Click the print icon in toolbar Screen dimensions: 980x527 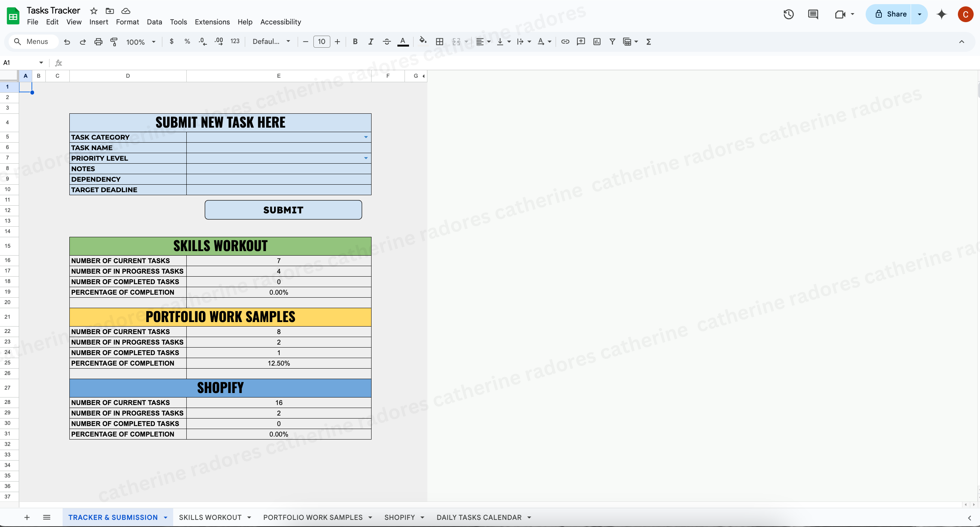(98, 42)
